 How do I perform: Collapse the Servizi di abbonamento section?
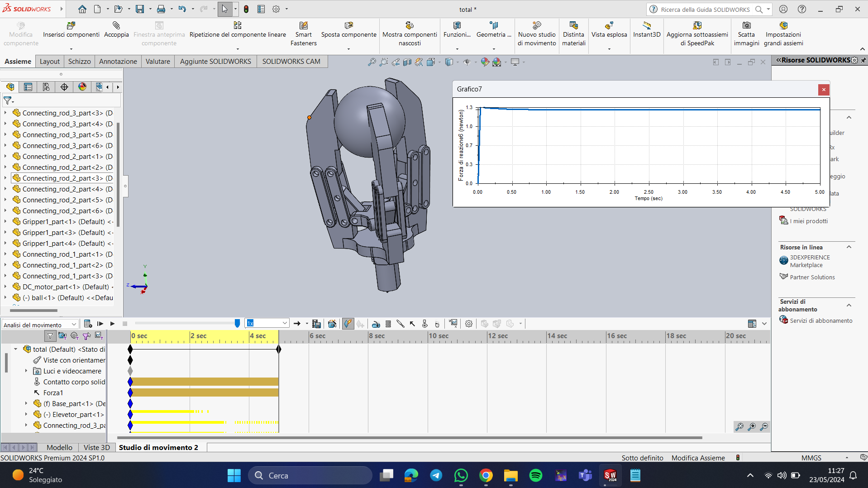point(849,305)
